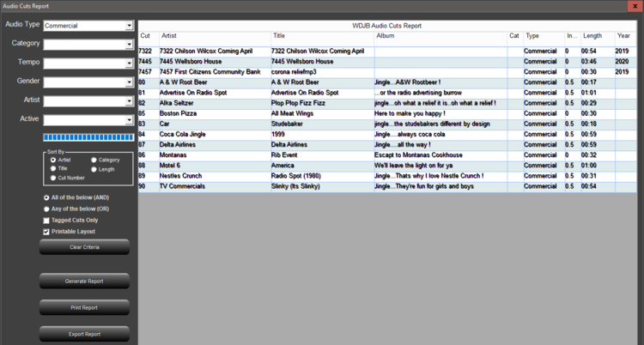Viewport: 644px width, 345px height.
Task: Click the Artist column header
Action: pos(216,37)
